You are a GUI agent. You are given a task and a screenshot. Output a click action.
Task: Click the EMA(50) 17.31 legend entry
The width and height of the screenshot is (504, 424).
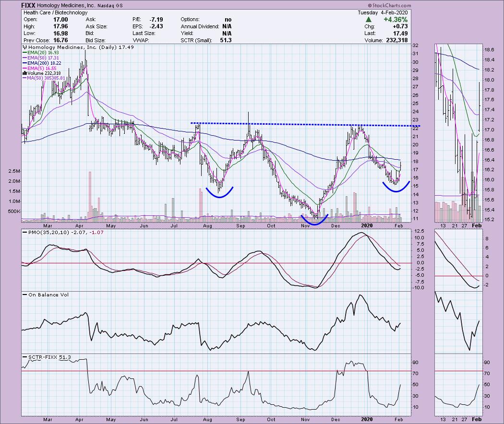click(x=41, y=58)
